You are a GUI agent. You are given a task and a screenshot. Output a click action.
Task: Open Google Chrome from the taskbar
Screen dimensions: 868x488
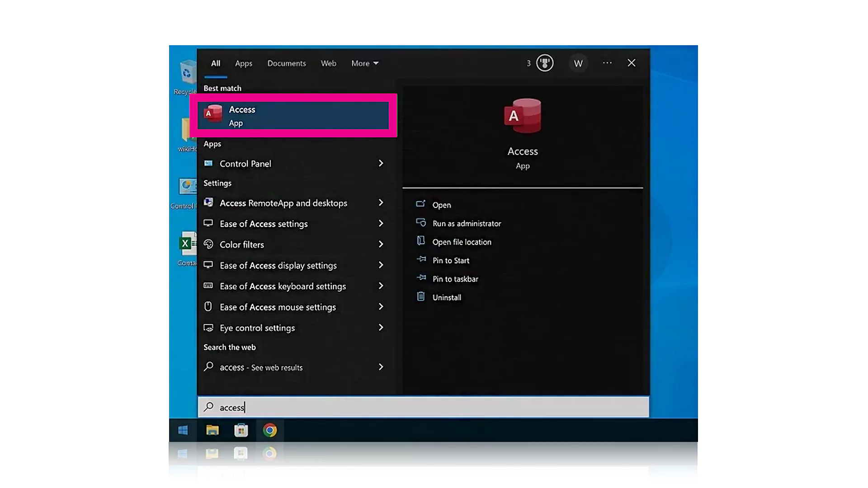click(x=270, y=430)
